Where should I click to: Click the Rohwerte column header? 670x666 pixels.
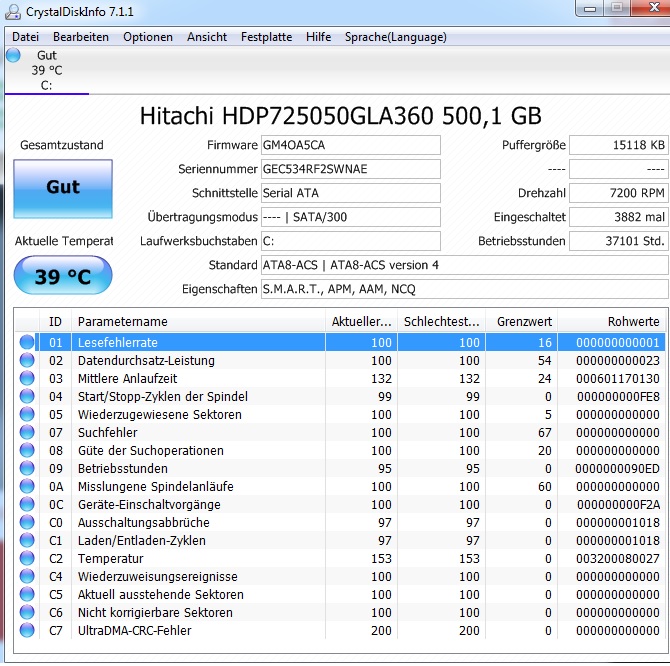click(612, 322)
